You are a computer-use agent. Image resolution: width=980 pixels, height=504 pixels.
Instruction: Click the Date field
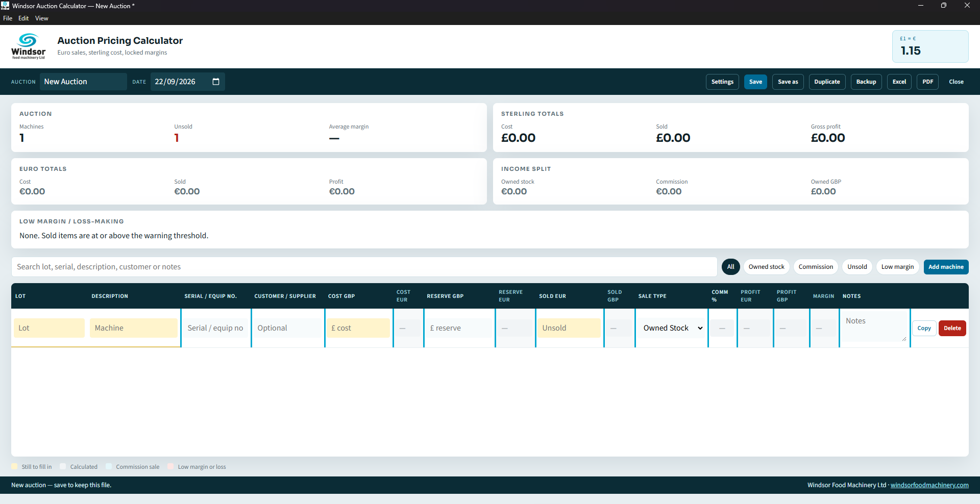point(187,82)
